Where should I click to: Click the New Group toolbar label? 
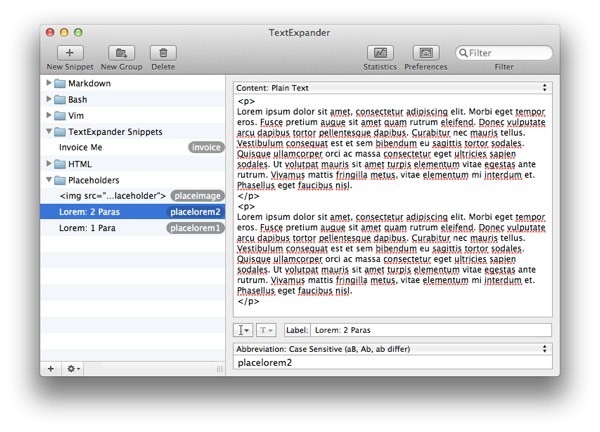121,67
